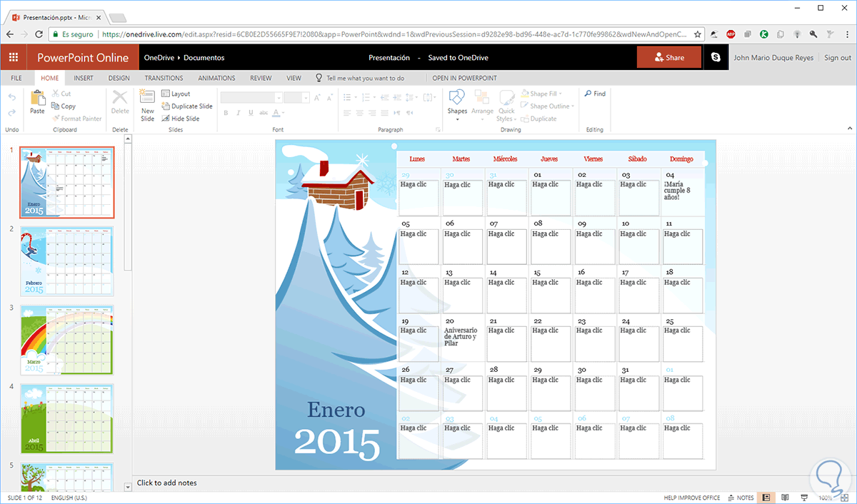Open the font name dropdown
Image resolution: width=857 pixels, height=504 pixels.
pyautogui.click(x=279, y=98)
